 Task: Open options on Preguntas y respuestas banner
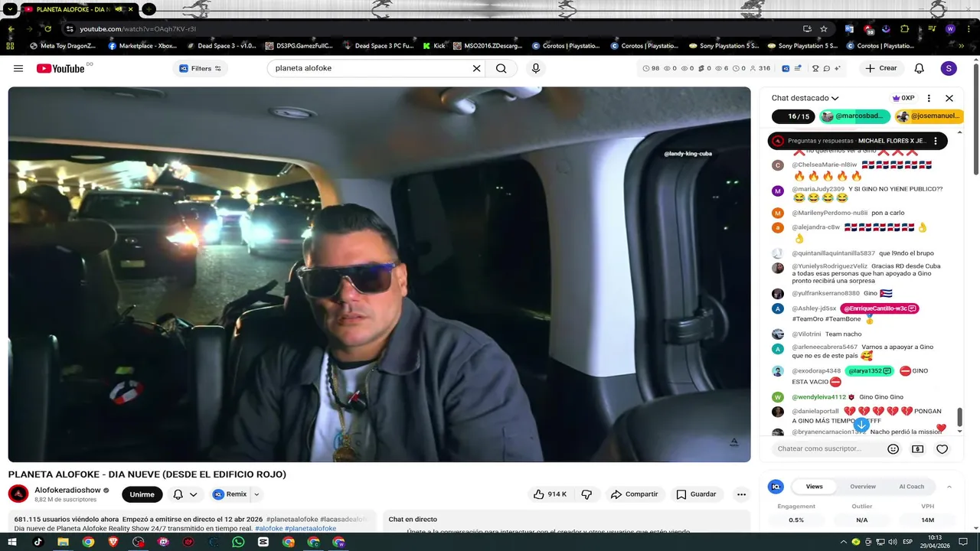[x=935, y=141]
